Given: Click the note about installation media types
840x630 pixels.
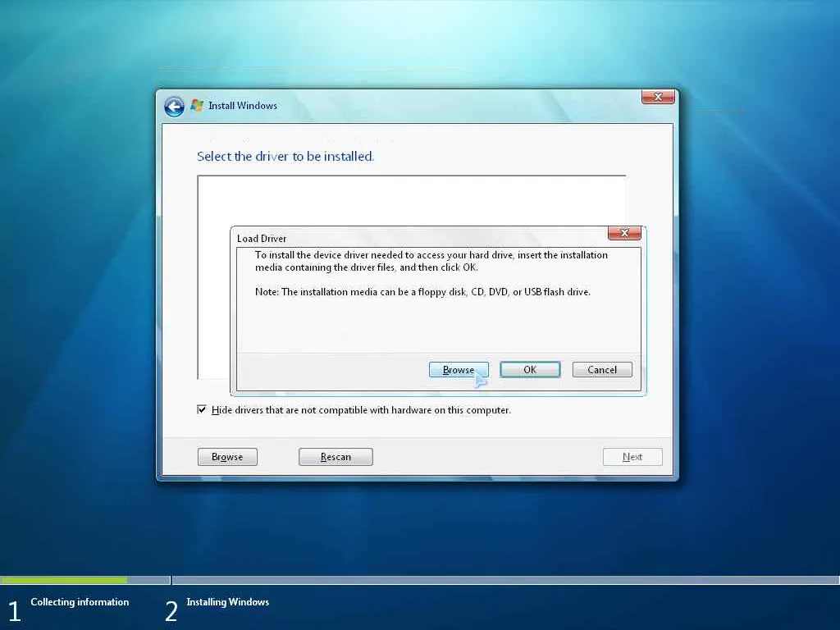Looking at the screenshot, I should (x=422, y=292).
